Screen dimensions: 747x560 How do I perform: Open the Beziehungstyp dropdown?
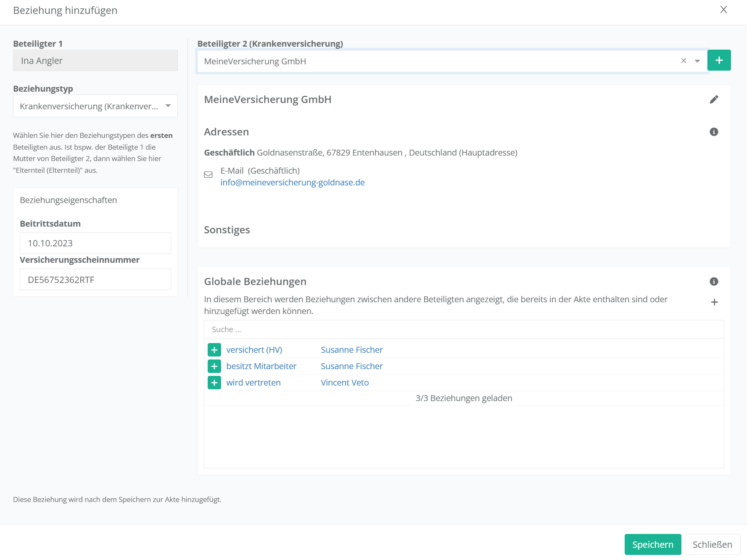point(95,106)
